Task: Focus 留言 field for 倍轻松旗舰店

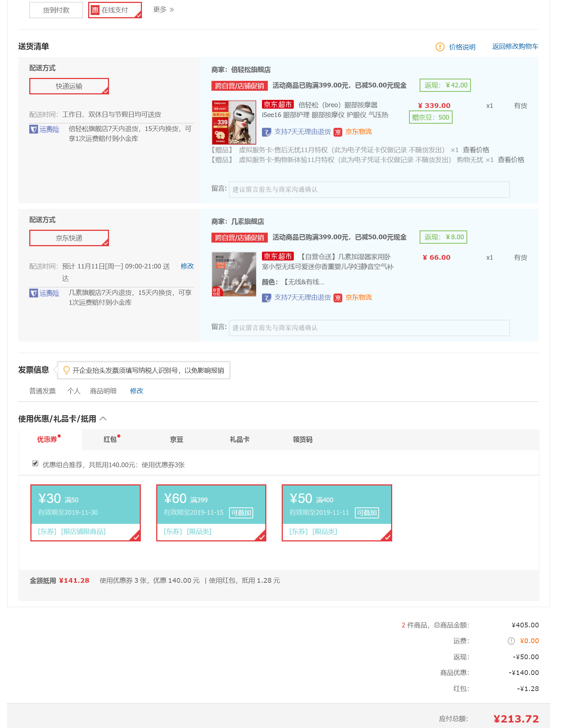Action: tap(370, 189)
